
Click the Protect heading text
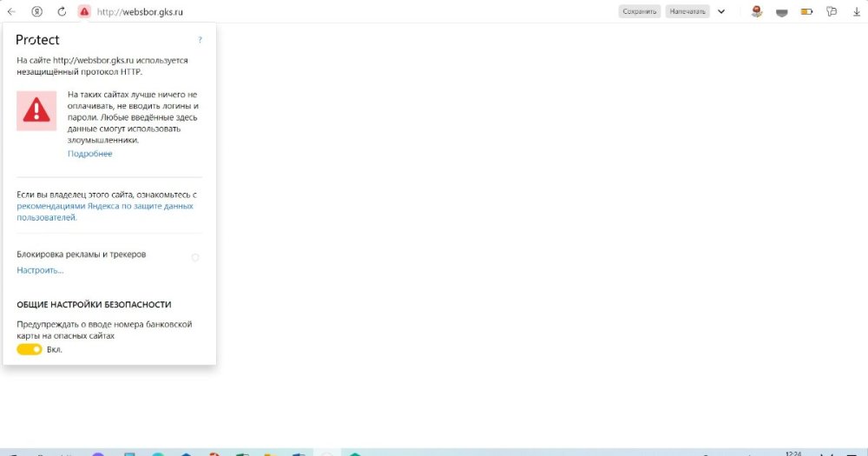coord(37,40)
